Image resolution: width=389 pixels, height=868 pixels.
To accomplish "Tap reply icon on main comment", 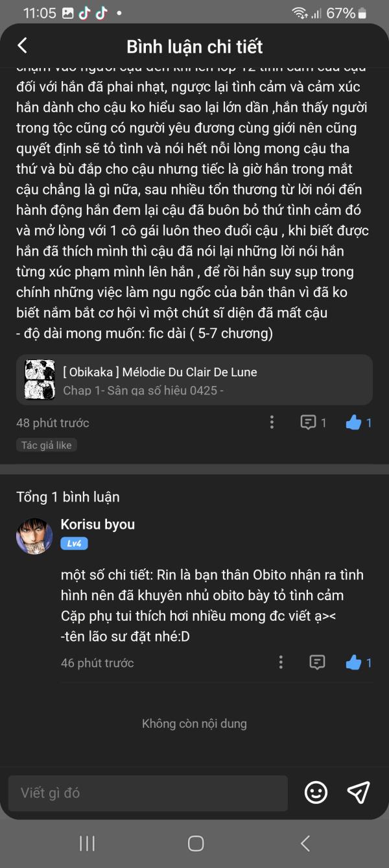I will coord(308,423).
